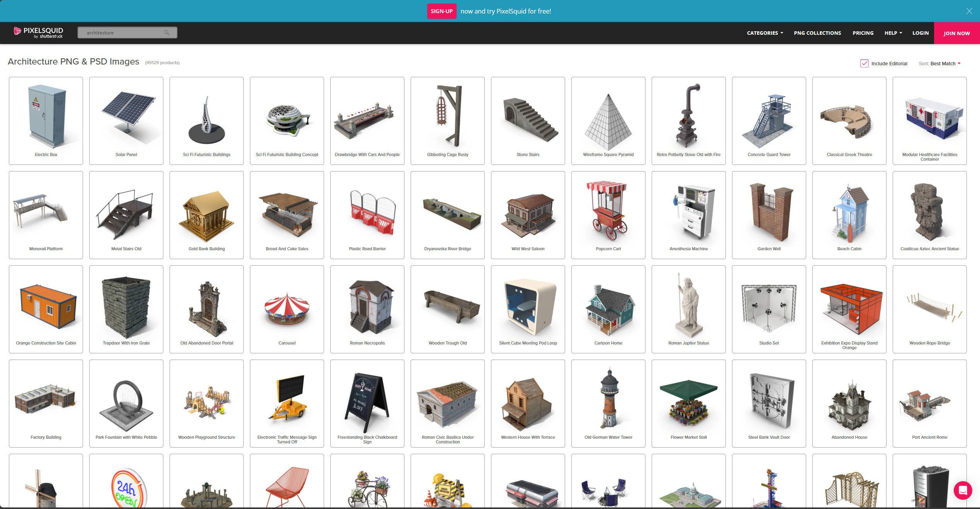Open Sci Fi Futuristic Building Concept
Viewport: 980px width, 509px height.
click(287, 120)
